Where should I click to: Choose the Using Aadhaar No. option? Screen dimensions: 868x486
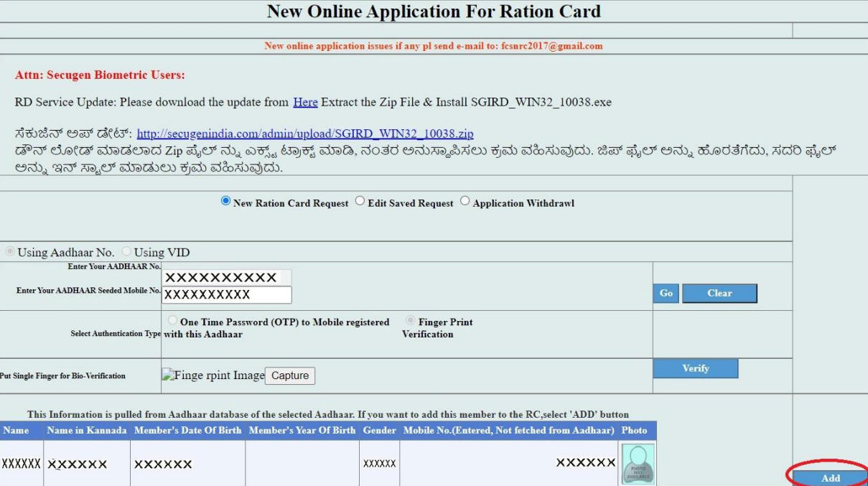point(10,252)
